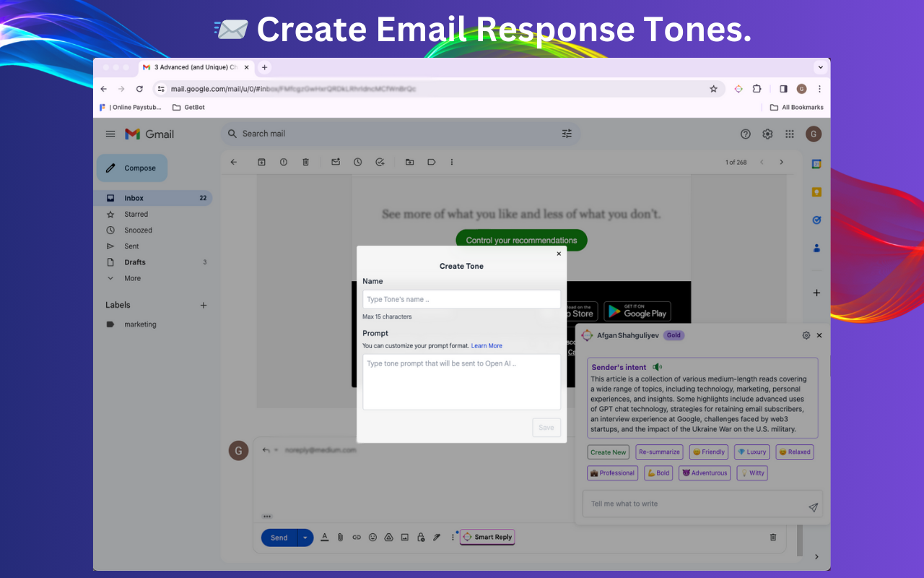Close the Create Tone dialog
Screen dimensions: 924x578
click(559, 254)
